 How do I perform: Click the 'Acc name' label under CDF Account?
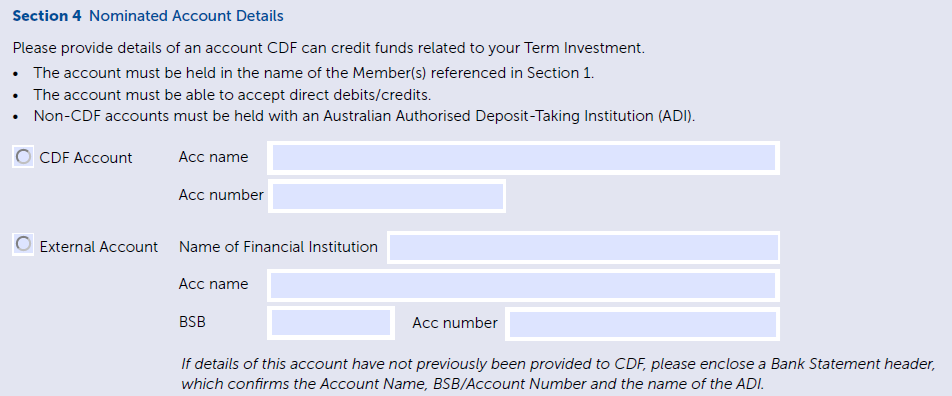pyautogui.click(x=213, y=157)
